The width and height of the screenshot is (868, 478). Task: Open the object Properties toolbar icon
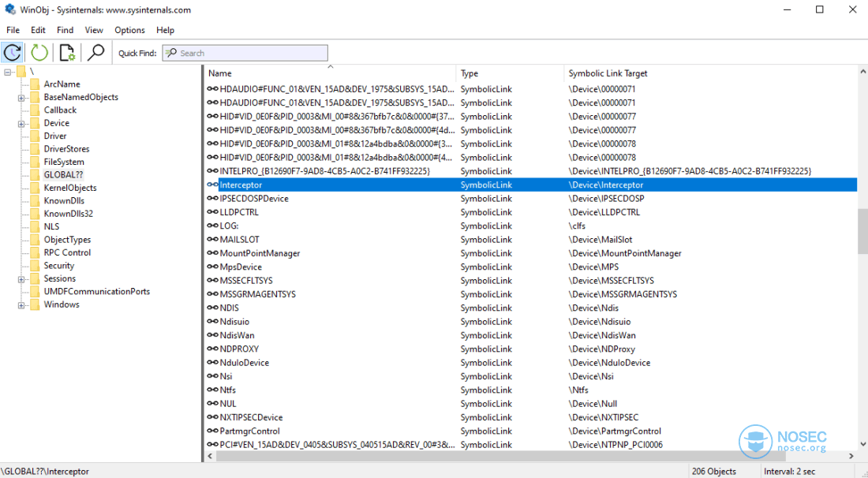pos(67,53)
